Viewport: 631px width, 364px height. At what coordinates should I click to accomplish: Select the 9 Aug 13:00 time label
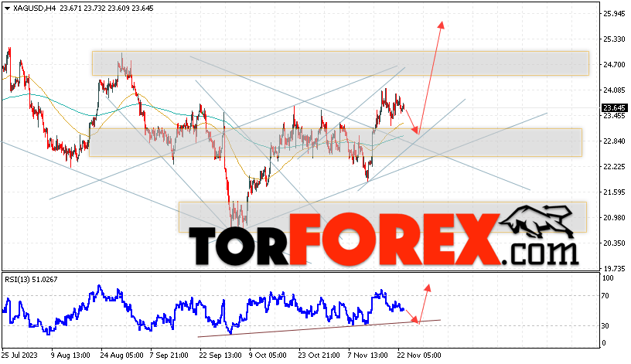(70, 355)
